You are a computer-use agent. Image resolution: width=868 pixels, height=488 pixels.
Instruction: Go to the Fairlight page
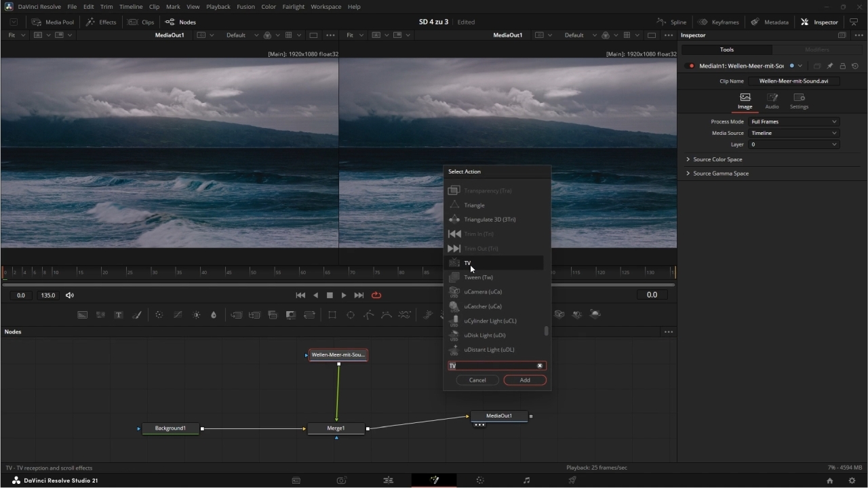point(526,480)
